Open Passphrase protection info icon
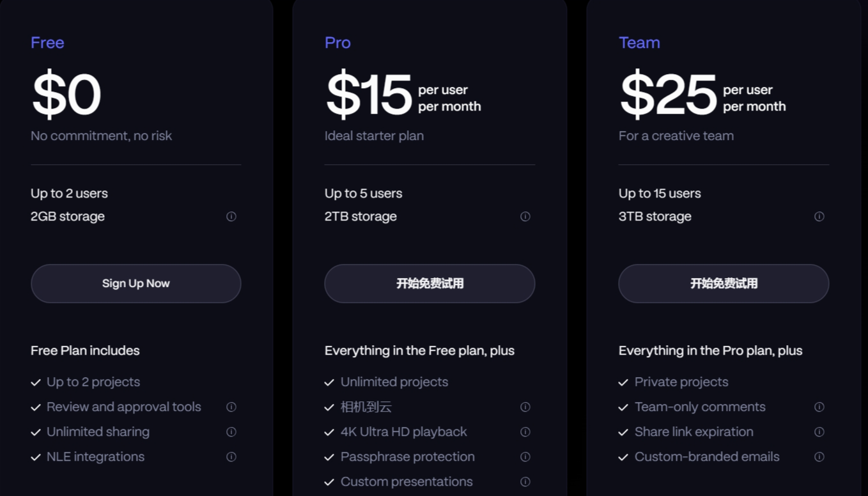 pos(525,457)
